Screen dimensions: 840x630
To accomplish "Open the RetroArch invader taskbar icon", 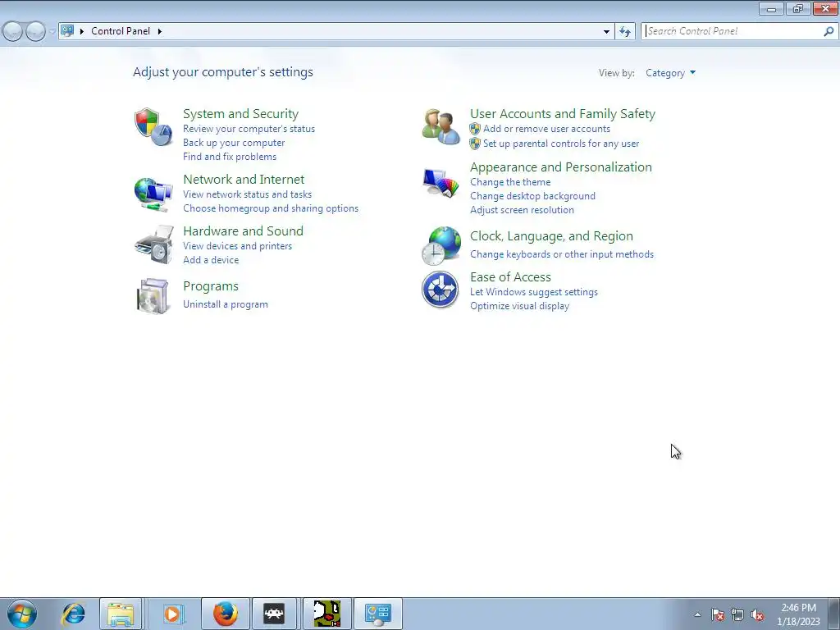I will [274, 614].
